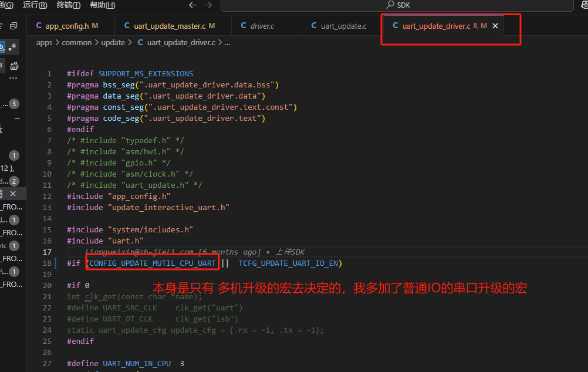Switch to the uart_update_master.c tab
The width and height of the screenshot is (588, 372).
tap(170, 26)
